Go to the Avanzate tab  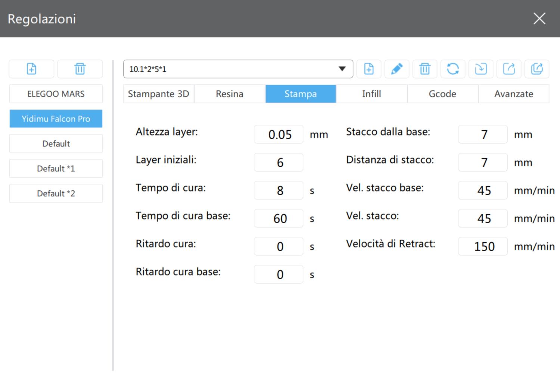(514, 94)
